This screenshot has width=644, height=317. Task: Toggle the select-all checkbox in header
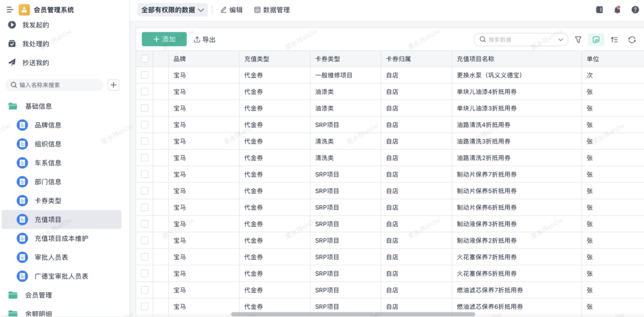145,59
